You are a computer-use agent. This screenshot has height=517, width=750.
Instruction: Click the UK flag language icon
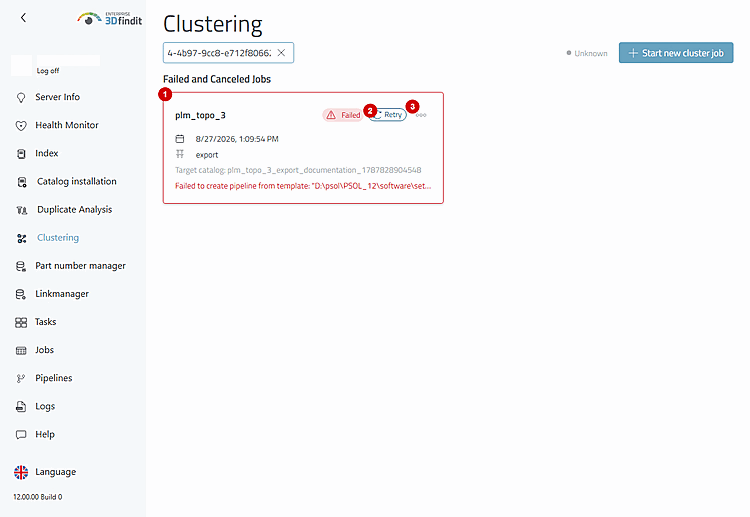point(21,472)
